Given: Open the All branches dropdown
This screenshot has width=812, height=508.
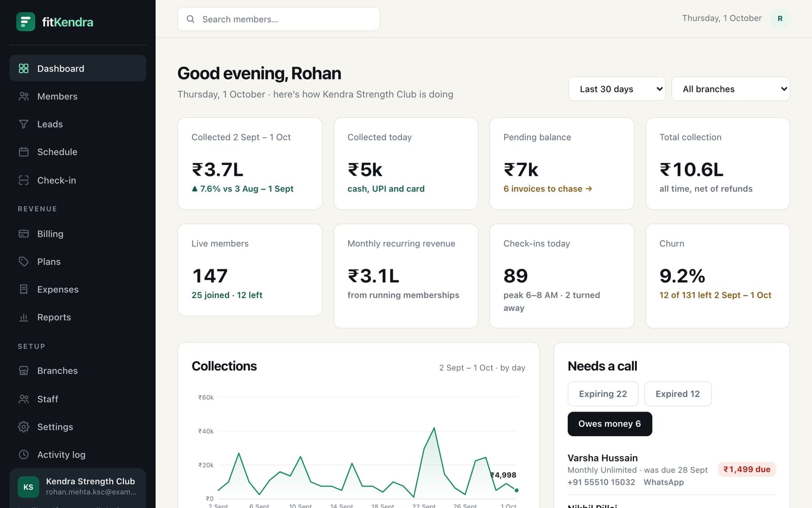Looking at the screenshot, I should (x=730, y=89).
